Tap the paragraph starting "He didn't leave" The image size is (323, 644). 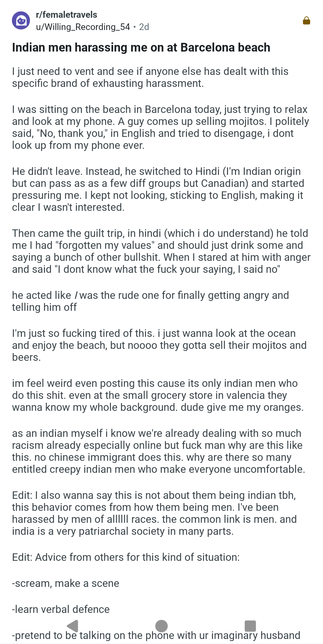pyautogui.click(x=158, y=189)
